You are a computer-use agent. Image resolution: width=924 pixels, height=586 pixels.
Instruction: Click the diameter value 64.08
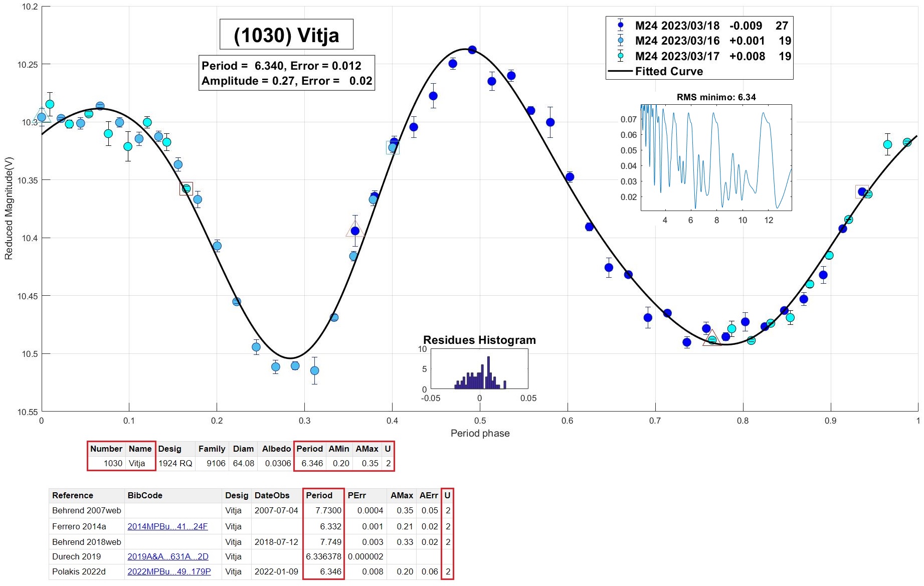coord(244,463)
